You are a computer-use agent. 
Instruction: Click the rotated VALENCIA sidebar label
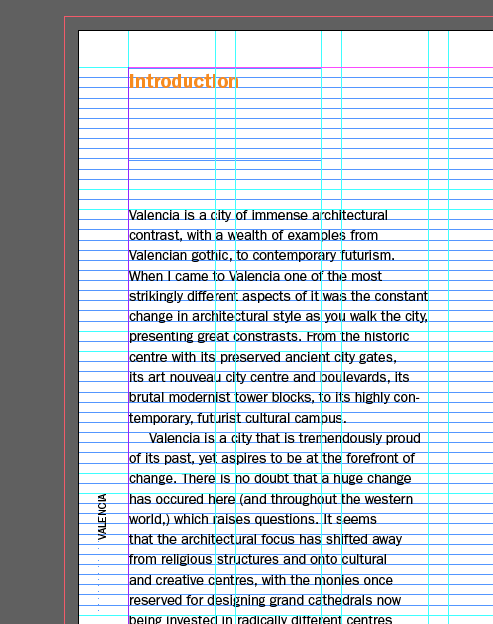tap(102, 517)
